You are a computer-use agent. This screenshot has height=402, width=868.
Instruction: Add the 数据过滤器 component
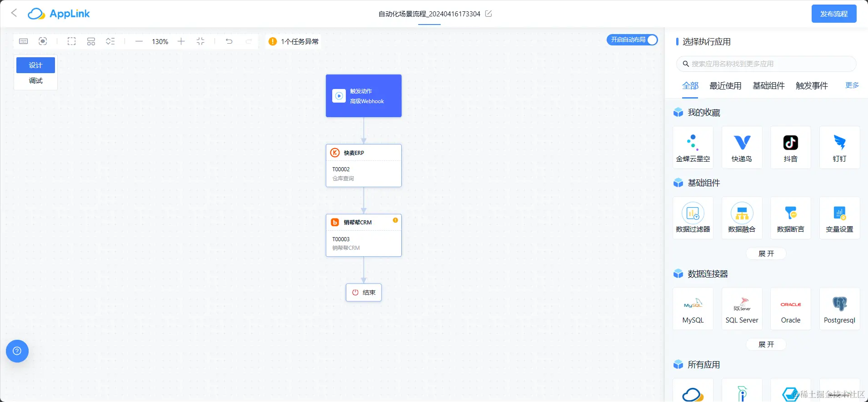point(693,218)
